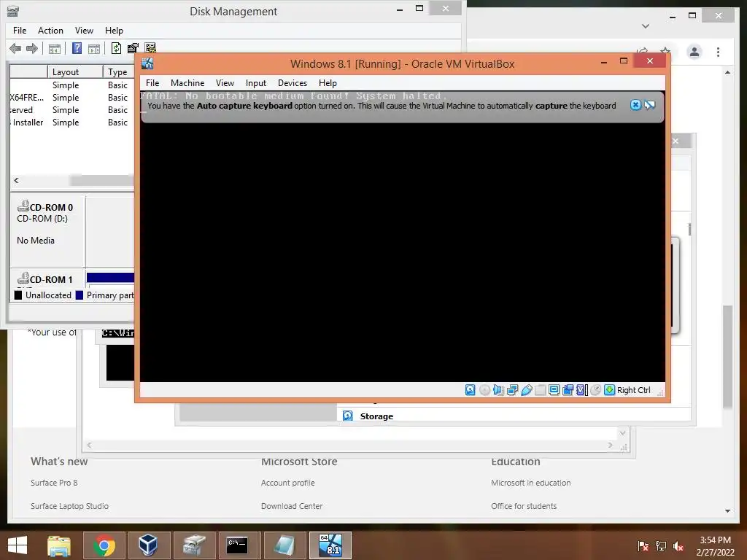Open File Explorer from taskbar
Image resolution: width=747 pixels, height=560 pixels.
click(x=59, y=545)
